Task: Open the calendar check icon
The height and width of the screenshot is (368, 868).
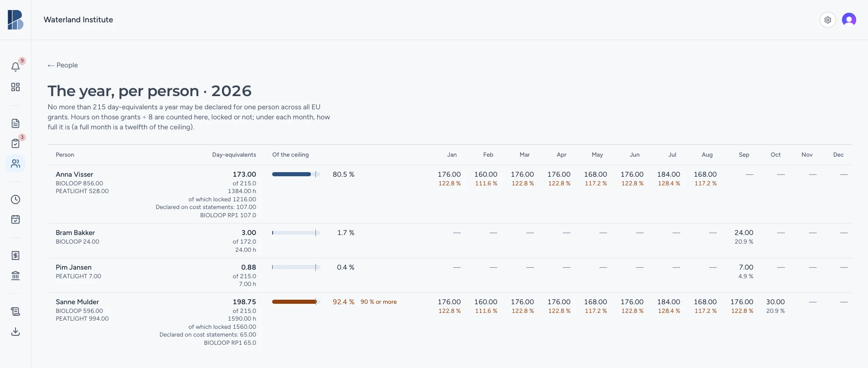Action: [x=15, y=220]
